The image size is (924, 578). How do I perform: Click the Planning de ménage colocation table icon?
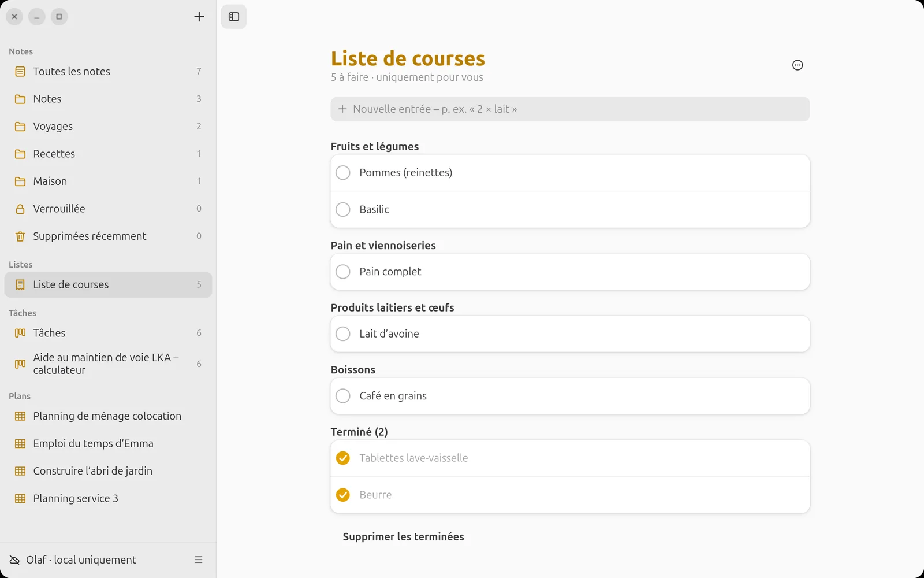pos(20,416)
